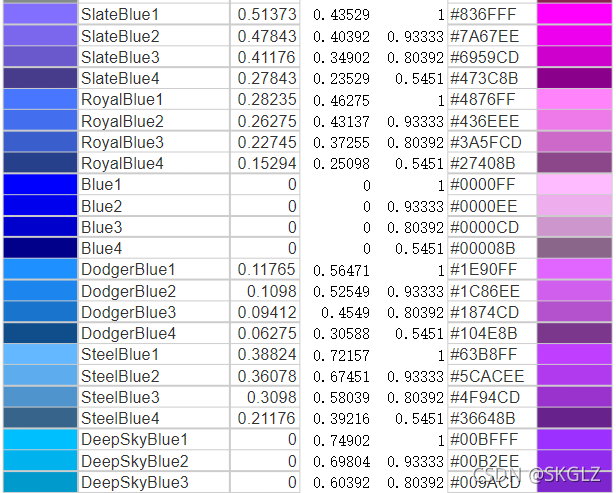The height and width of the screenshot is (493, 616).
Task: Select the DodgerBlue1 name cell
Action: pos(154,269)
